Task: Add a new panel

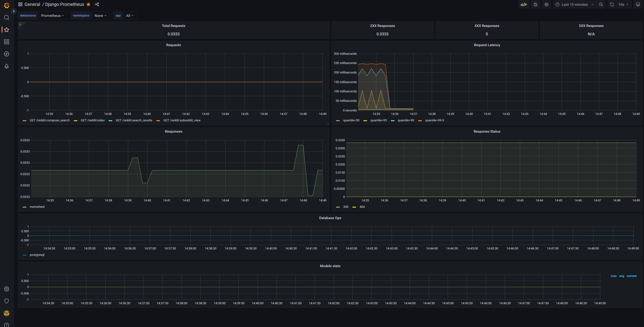Action: pos(524,5)
